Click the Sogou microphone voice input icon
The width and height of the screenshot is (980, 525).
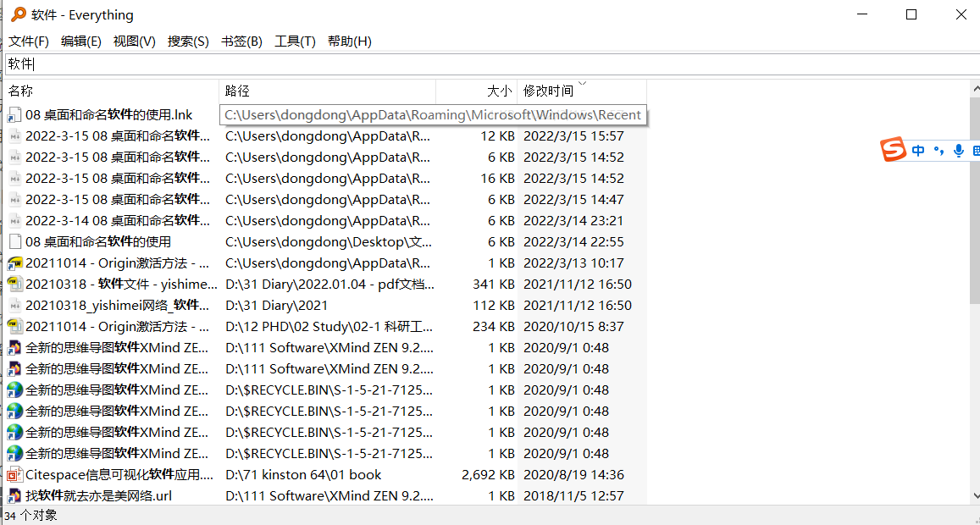[x=959, y=151]
